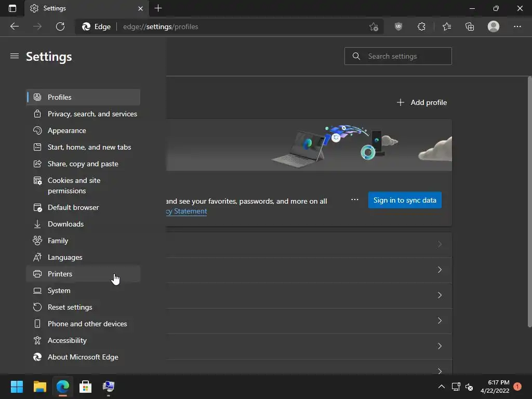Click the System laptop icon in sidebar
532x399 pixels.
click(37, 290)
